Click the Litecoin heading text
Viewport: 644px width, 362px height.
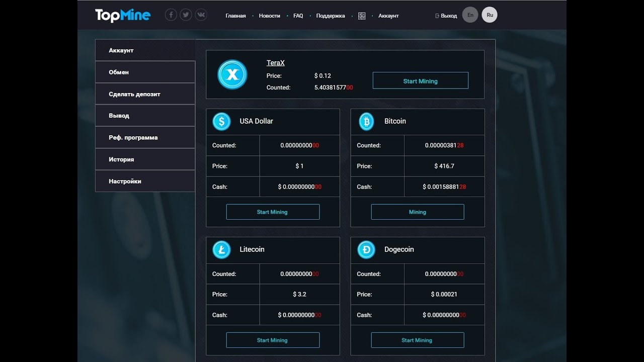pyautogui.click(x=252, y=249)
